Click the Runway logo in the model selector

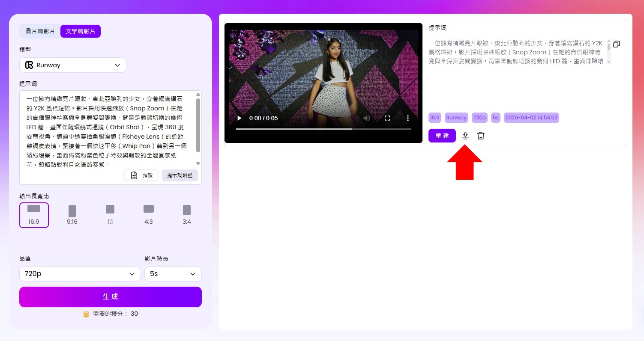pyautogui.click(x=29, y=65)
